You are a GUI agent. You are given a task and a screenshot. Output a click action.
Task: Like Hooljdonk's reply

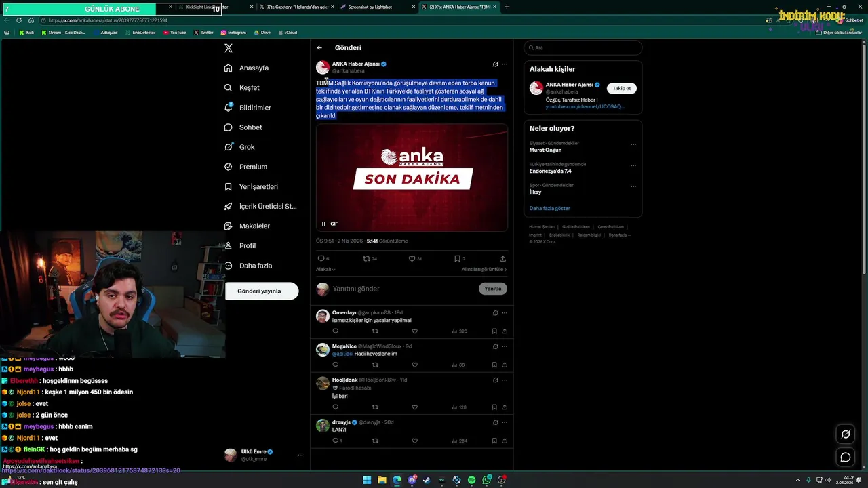pos(415,407)
